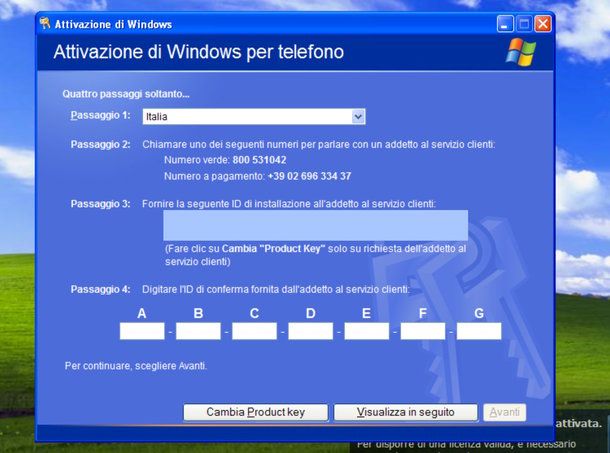Click the keys icon in the title bar
Viewport: 610px width, 453px height.
point(45,23)
